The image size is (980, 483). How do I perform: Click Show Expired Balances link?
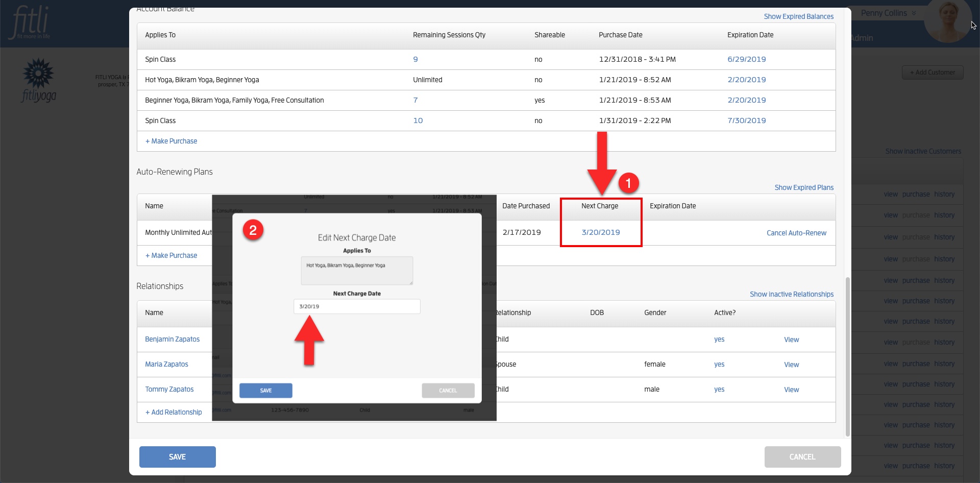[x=798, y=16]
